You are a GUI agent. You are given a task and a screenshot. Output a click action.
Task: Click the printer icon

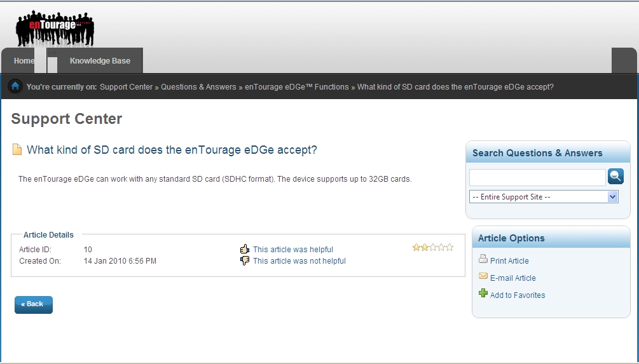pyautogui.click(x=483, y=259)
